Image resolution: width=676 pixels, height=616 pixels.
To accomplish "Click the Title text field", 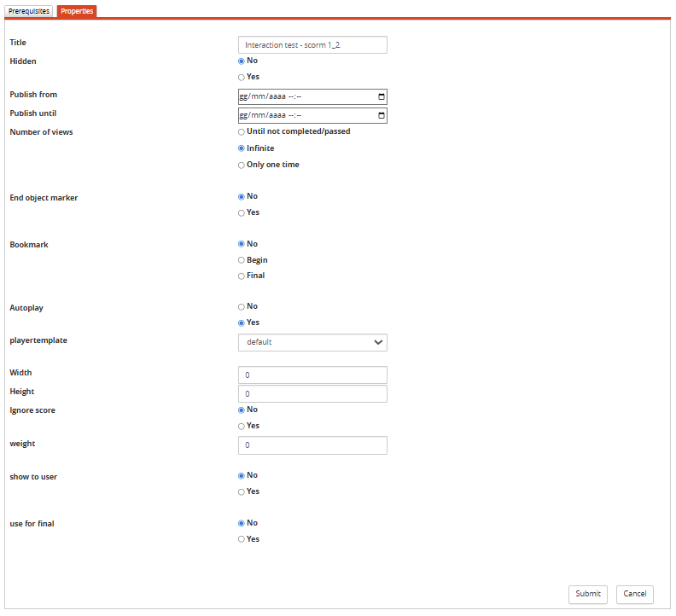I will (312, 45).
